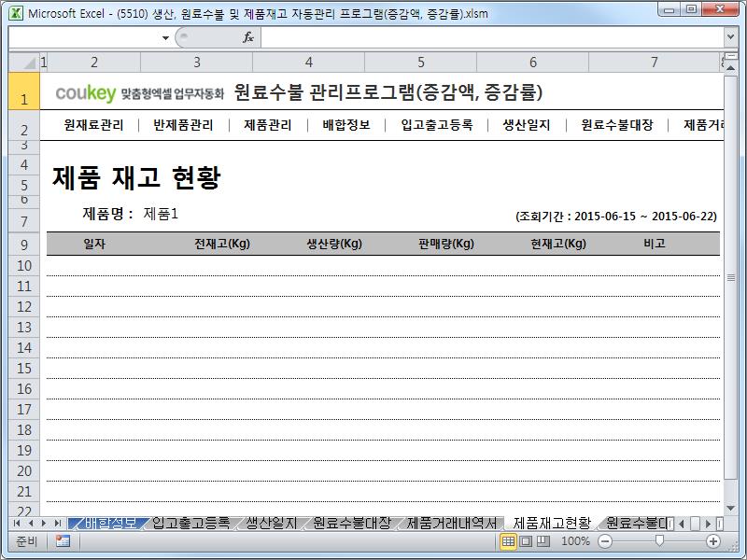The width and height of the screenshot is (747, 560).
Task: Open the 원재료관리 navigation link
Action: coord(93,125)
